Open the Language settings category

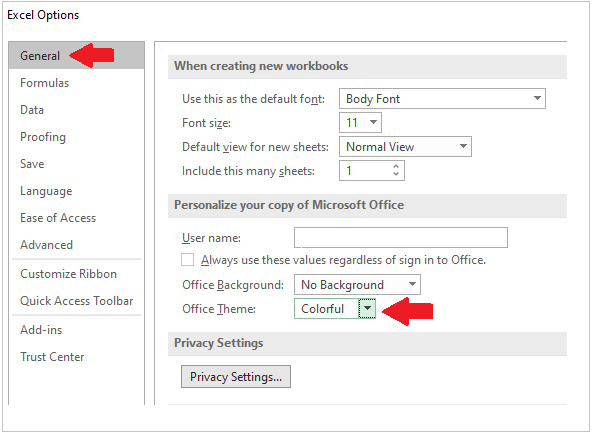tap(46, 191)
